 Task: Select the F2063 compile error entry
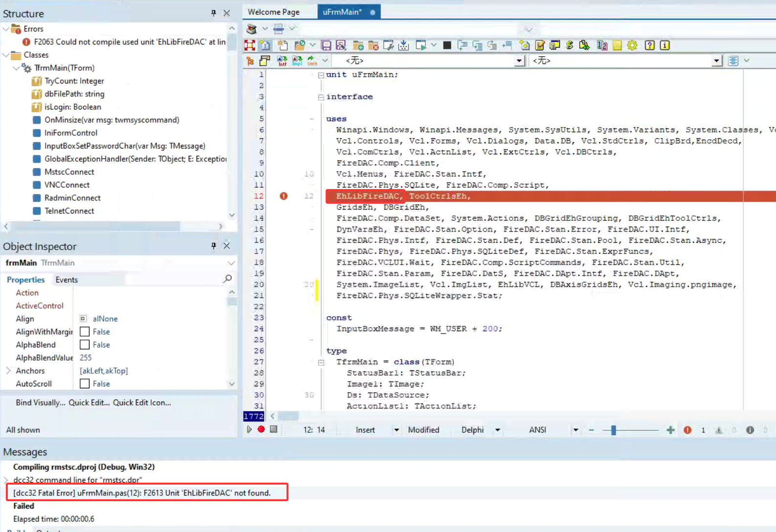(125, 42)
